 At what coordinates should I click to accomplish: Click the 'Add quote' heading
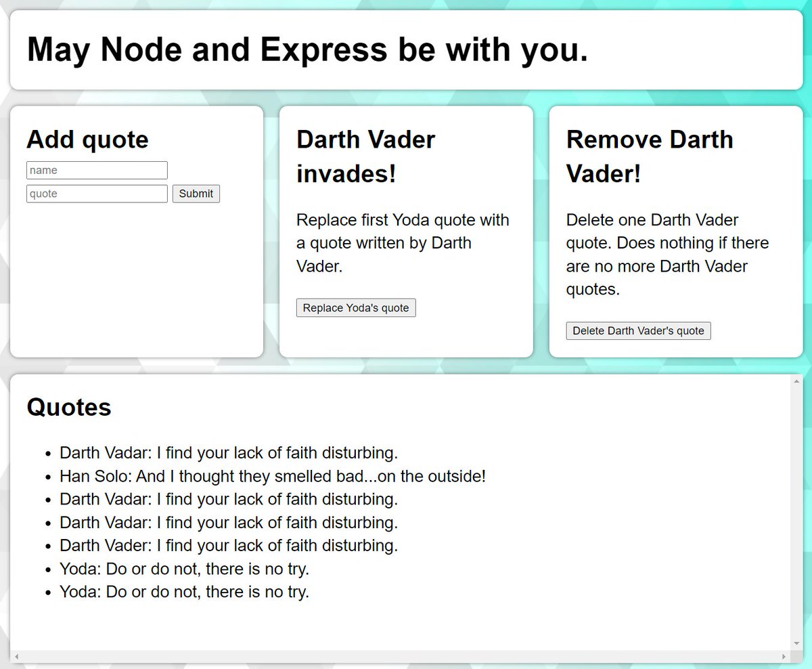coord(87,139)
